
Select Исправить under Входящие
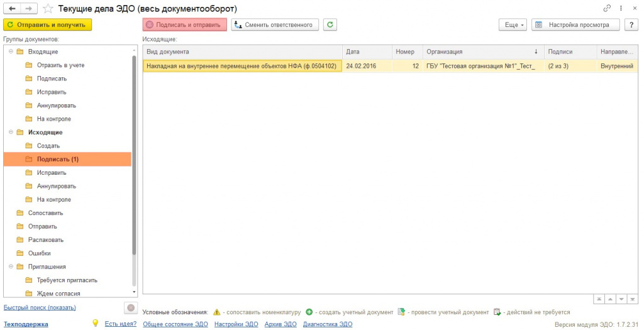[52, 92]
